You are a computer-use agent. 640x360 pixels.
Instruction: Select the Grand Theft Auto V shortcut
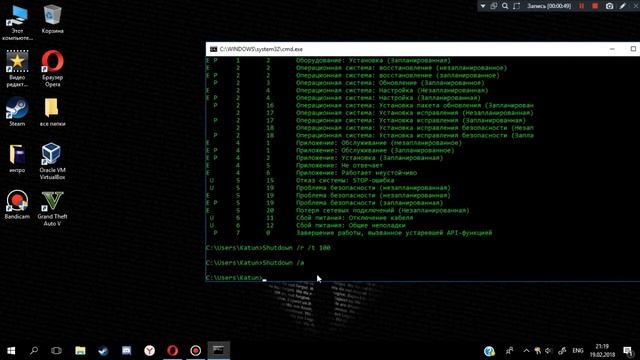pyautogui.click(x=52, y=208)
